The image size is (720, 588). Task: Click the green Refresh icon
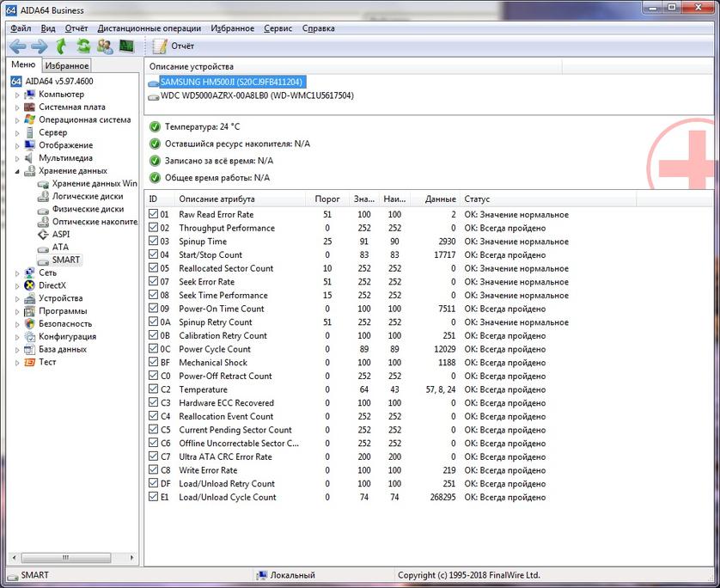point(83,46)
